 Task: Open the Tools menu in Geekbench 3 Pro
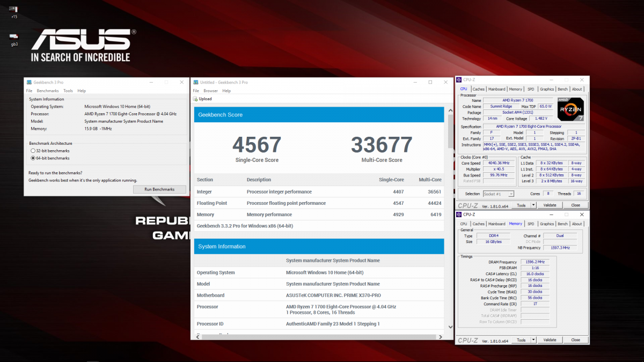click(68, 91)
